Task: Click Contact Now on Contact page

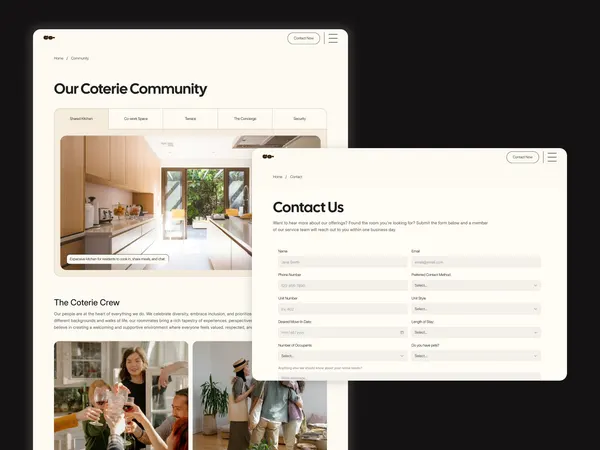Action: (522, 157)
